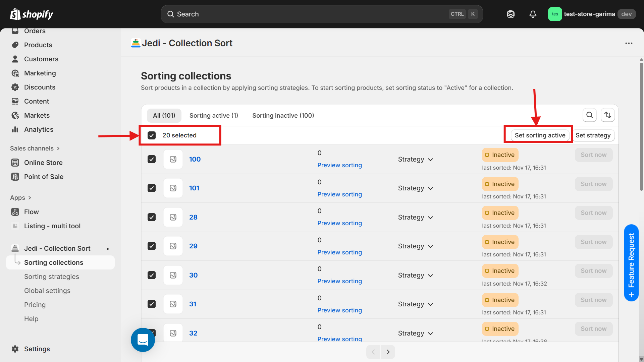Screen dimensions: 644x362
Task: Open the Sidekick assistant icon in top bar
Action: (x=511, y=14)
